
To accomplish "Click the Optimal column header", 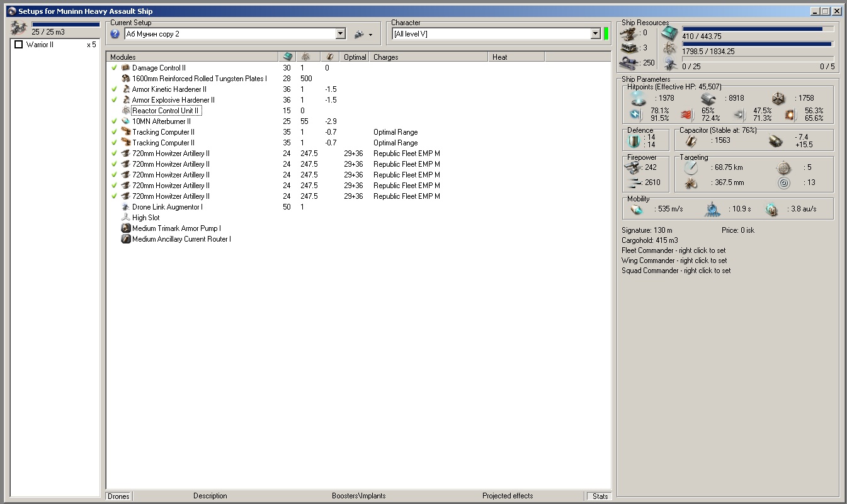I will 356,57.
